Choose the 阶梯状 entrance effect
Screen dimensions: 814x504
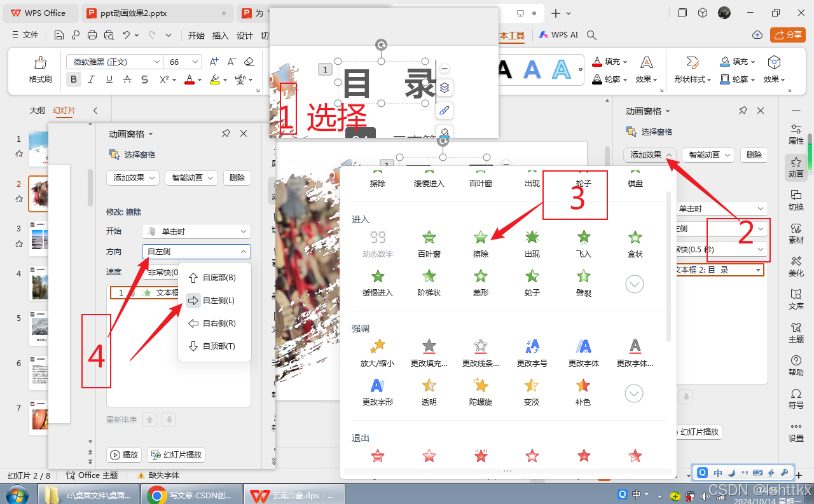coord(429,283)
